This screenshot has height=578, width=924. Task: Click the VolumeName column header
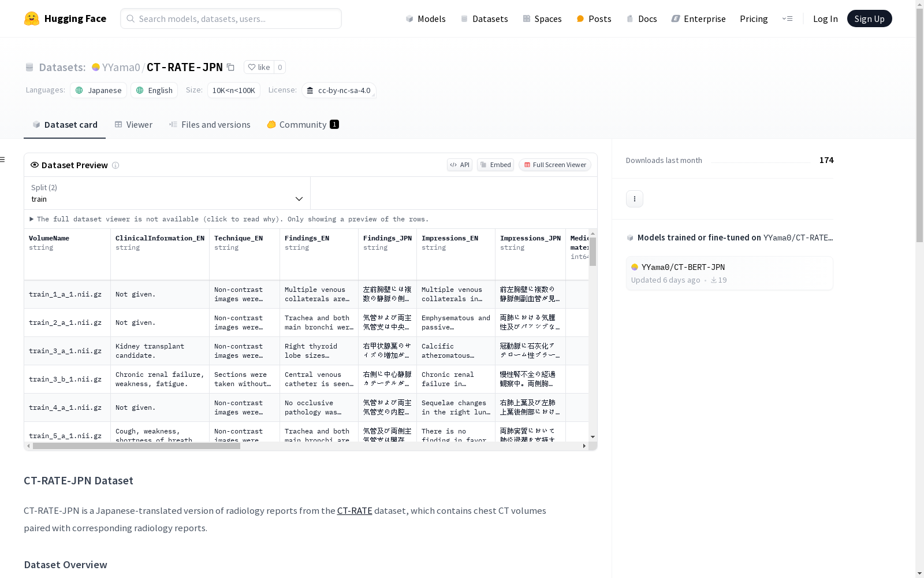pos(67,254)
